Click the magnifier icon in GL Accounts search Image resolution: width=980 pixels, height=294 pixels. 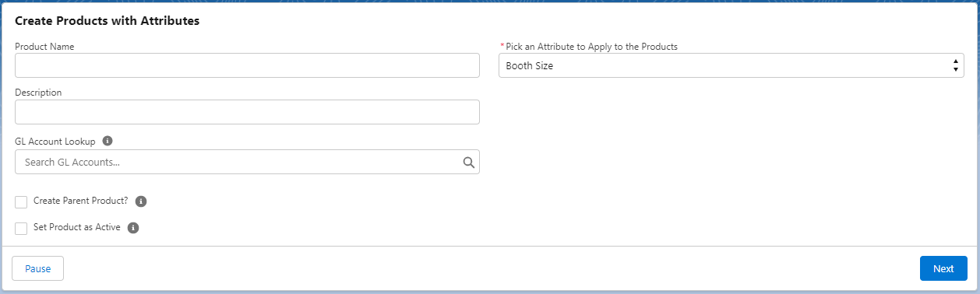pos(468,163)
